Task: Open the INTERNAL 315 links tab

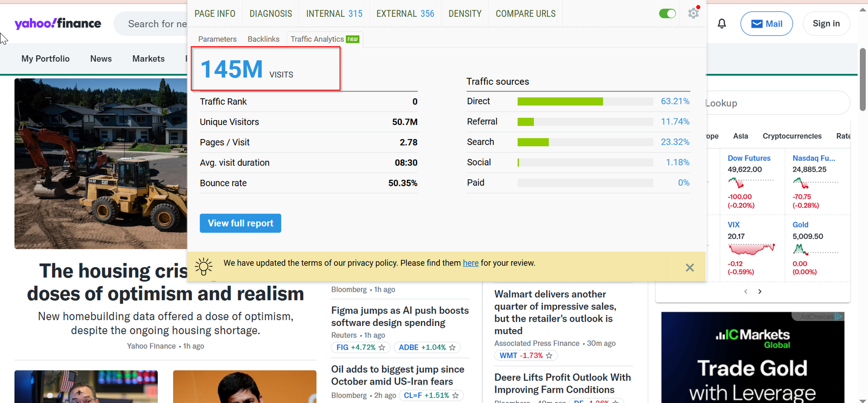Action: pos(334,14)
